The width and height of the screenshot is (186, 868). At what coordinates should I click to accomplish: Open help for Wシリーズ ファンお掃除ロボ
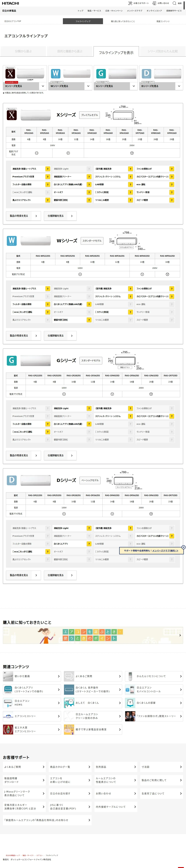coord(172,289)
